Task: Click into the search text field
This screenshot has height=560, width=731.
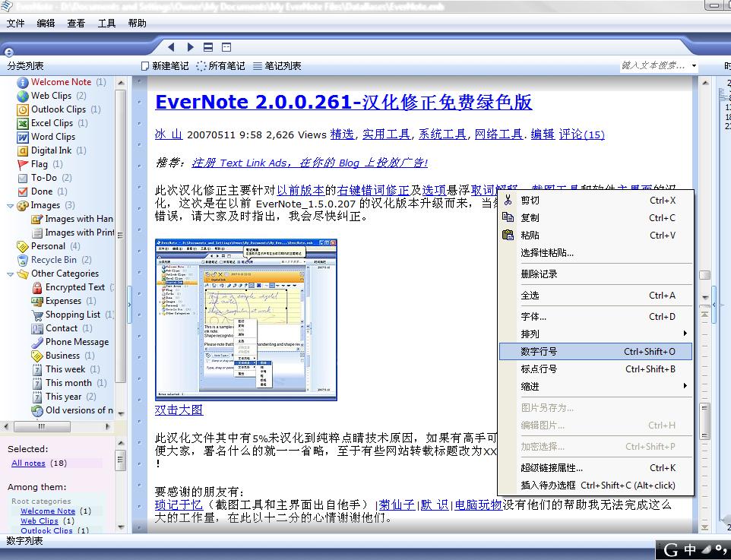Action: click(653, 66)
